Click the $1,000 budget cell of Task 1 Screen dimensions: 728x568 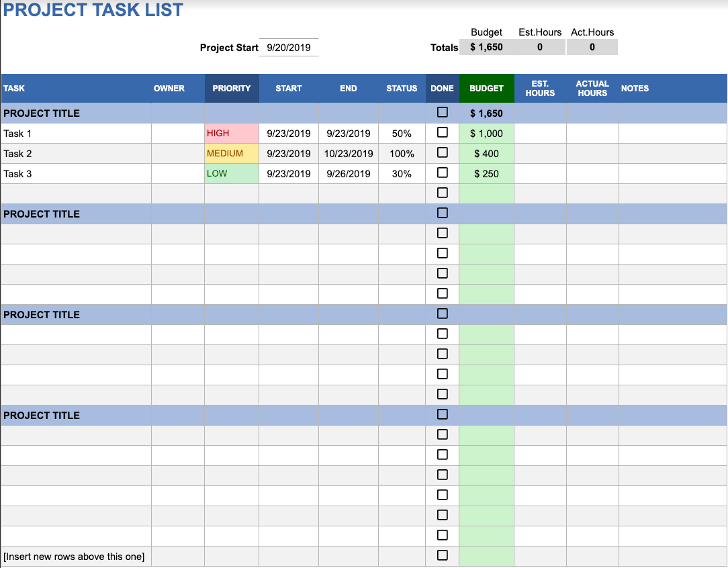486,133
